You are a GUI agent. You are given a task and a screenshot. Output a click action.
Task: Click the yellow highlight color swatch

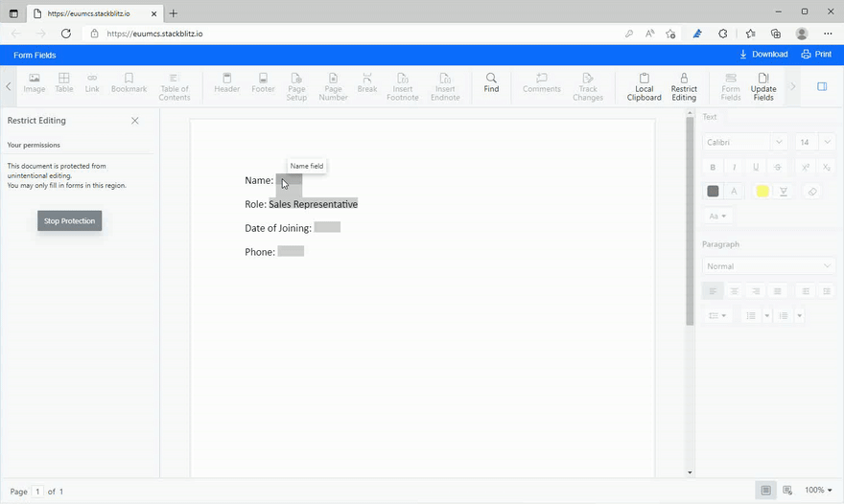coord(762,191)
